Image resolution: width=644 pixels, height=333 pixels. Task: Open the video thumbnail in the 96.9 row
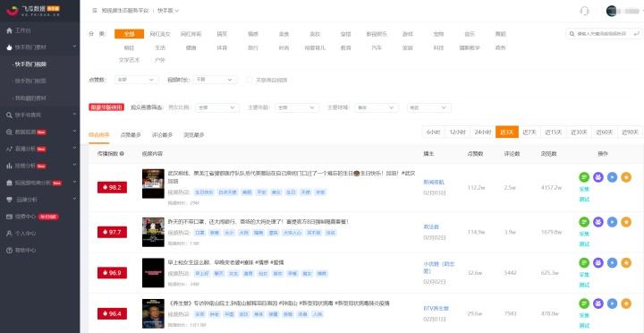(153, 272)
